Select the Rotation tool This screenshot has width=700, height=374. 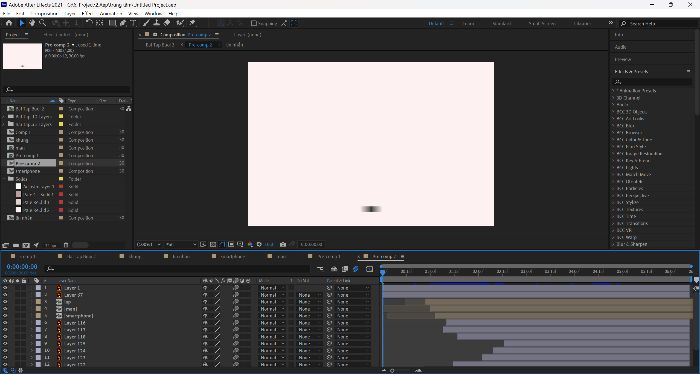(x=89, y=23)
